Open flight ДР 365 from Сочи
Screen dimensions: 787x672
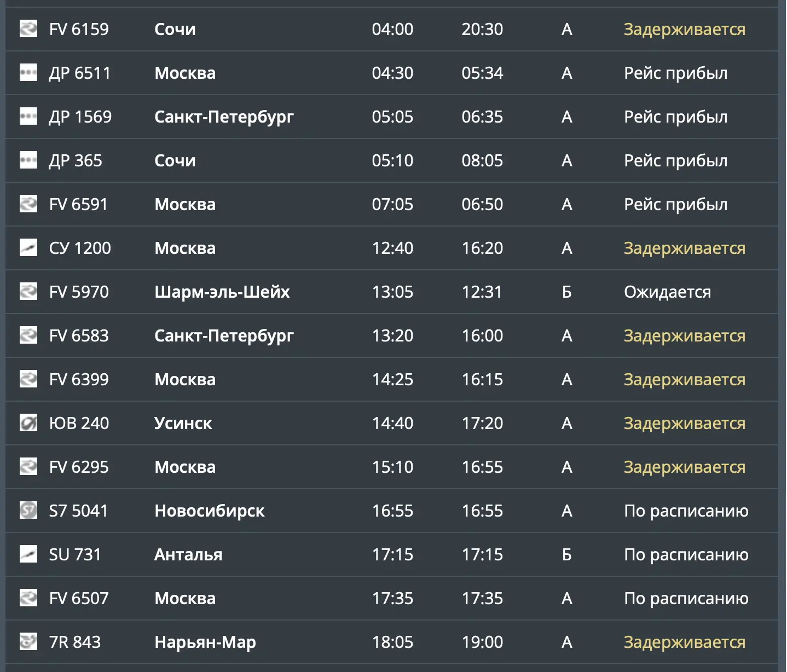tap(76, 160)
